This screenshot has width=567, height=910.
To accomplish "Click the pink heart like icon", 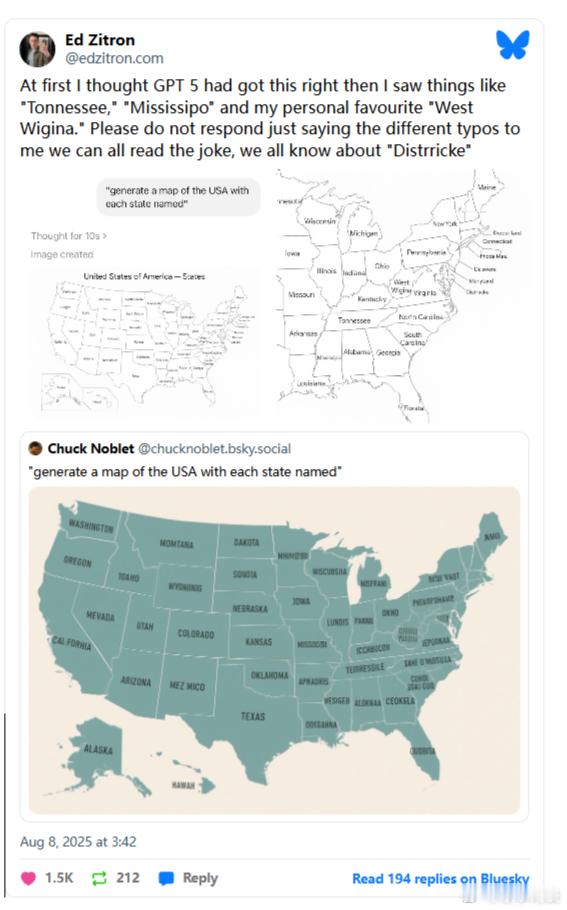I will click(28, 878).
